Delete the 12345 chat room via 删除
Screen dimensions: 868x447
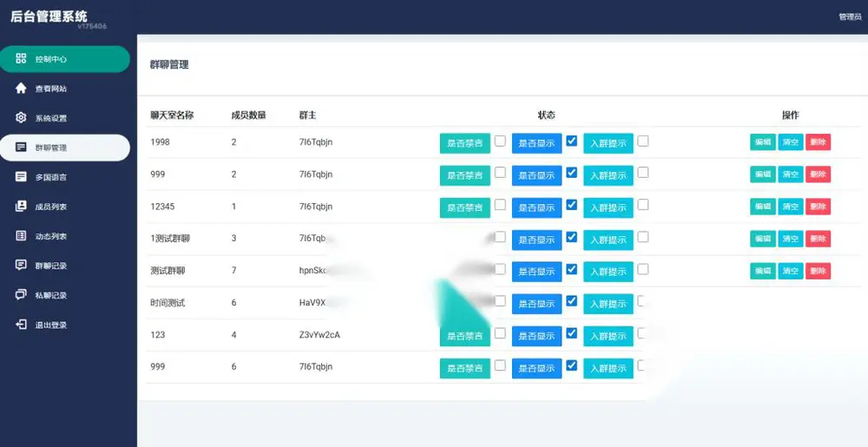(819, 207)
